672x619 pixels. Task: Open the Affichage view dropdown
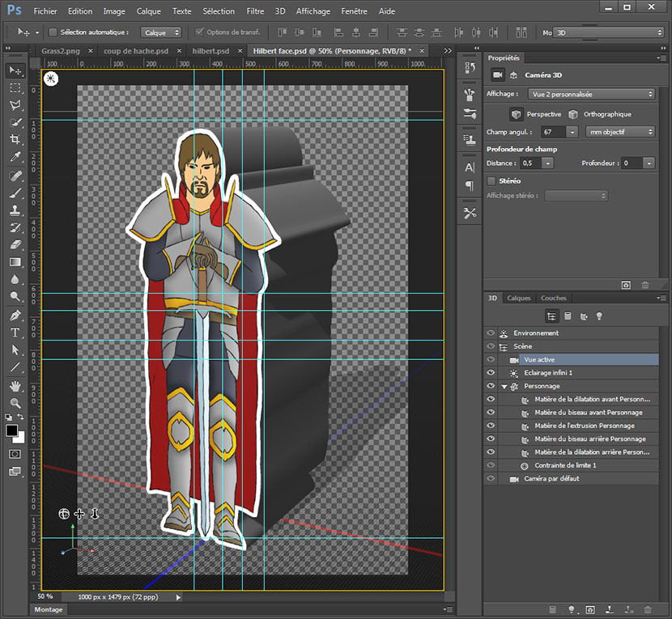point(592,94)
